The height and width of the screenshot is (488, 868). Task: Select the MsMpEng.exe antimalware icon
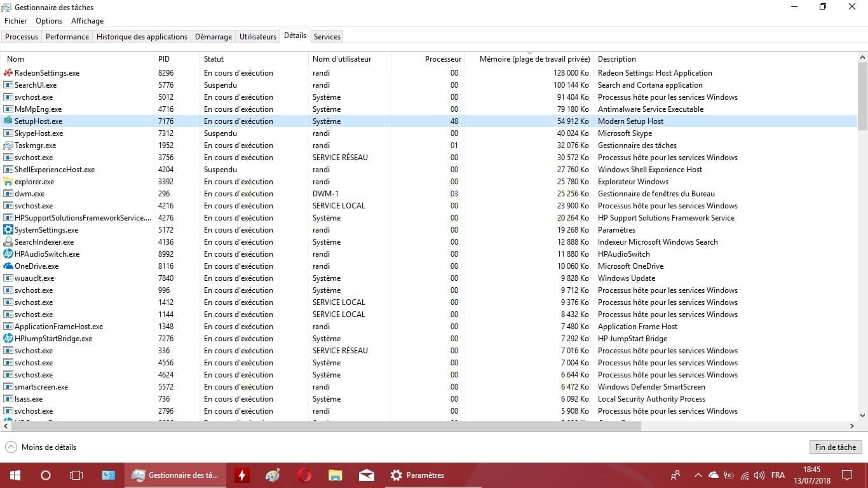point(8,109)
